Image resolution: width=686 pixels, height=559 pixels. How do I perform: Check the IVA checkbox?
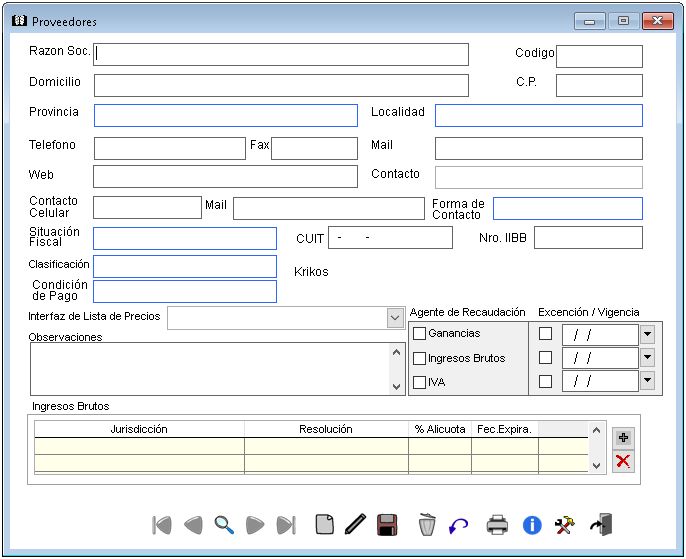(420, 382)
